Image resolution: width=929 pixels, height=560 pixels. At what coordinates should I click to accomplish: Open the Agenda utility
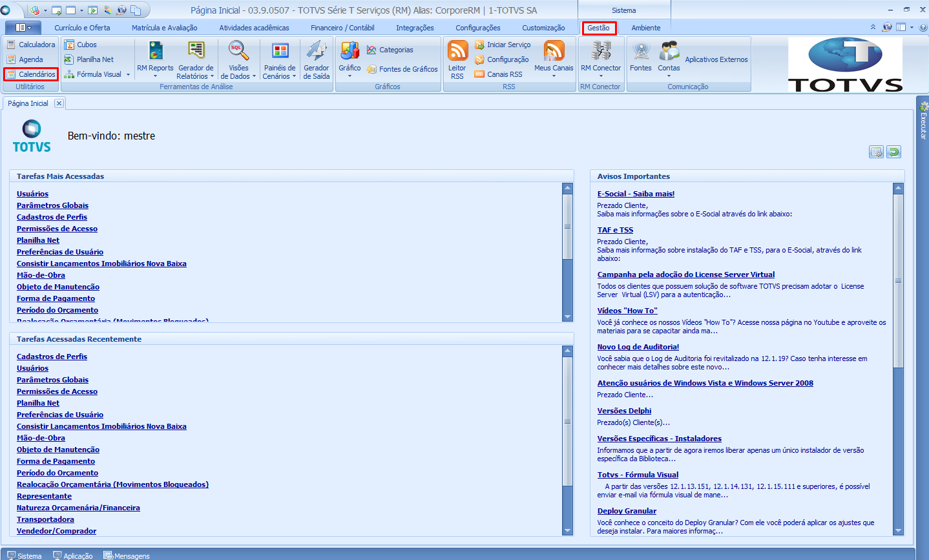coord(25,59)
